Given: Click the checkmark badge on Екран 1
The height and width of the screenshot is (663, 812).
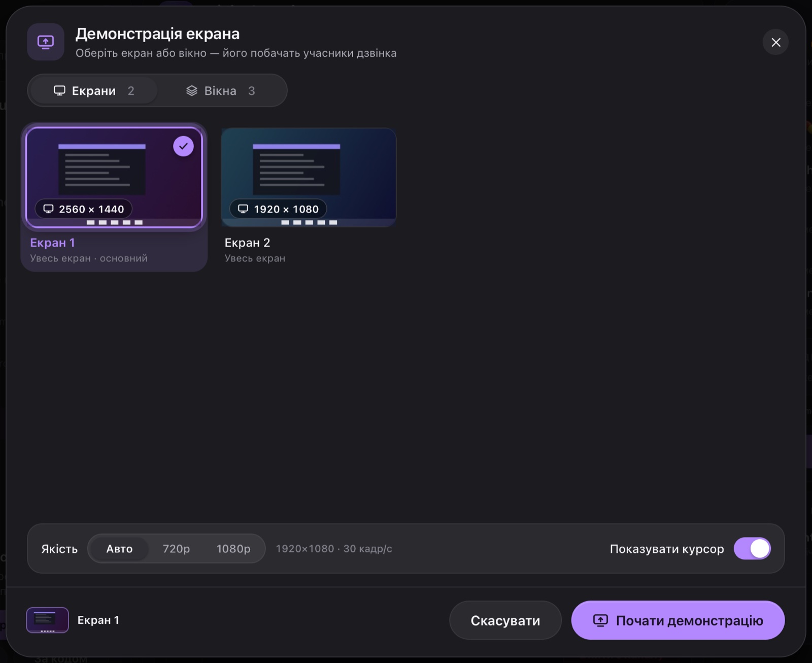Looking at the screenshot, I should [183, 146].
